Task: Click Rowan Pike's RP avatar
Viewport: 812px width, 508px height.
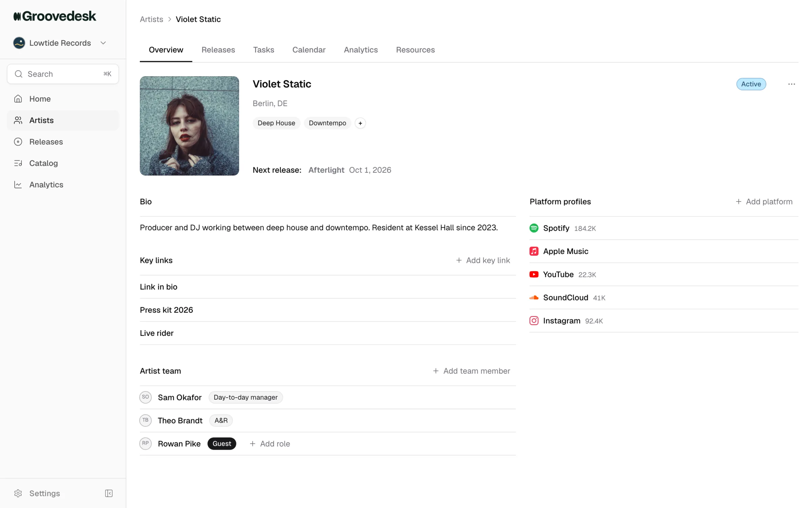Action: (x=145, y=444)
